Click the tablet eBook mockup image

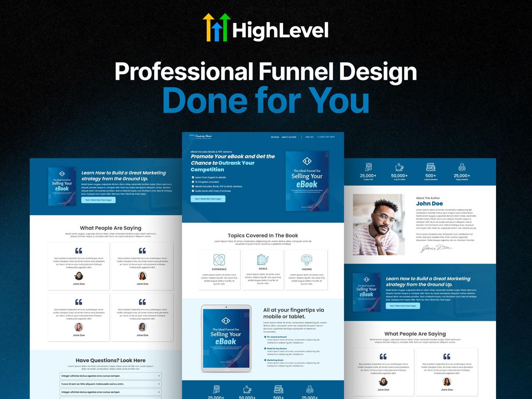pos(226,338)
